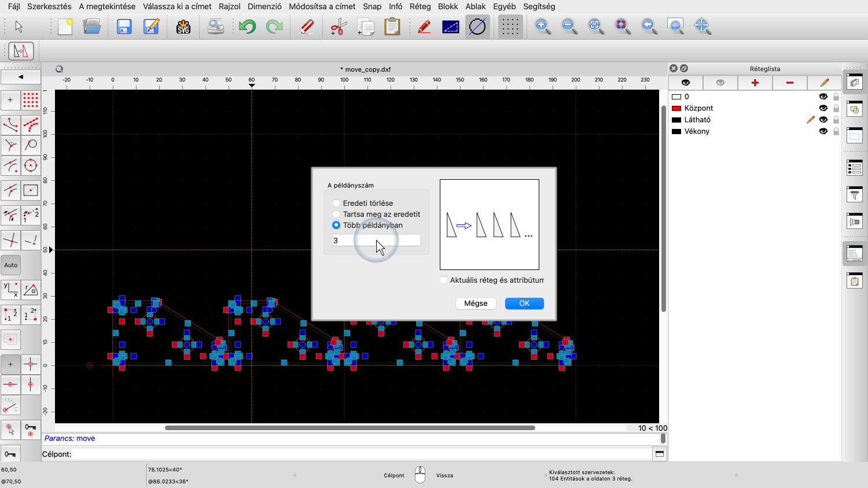Click the scissors Cut icon
The width and height of the screenshot is (868, 488).
point(339,27)
